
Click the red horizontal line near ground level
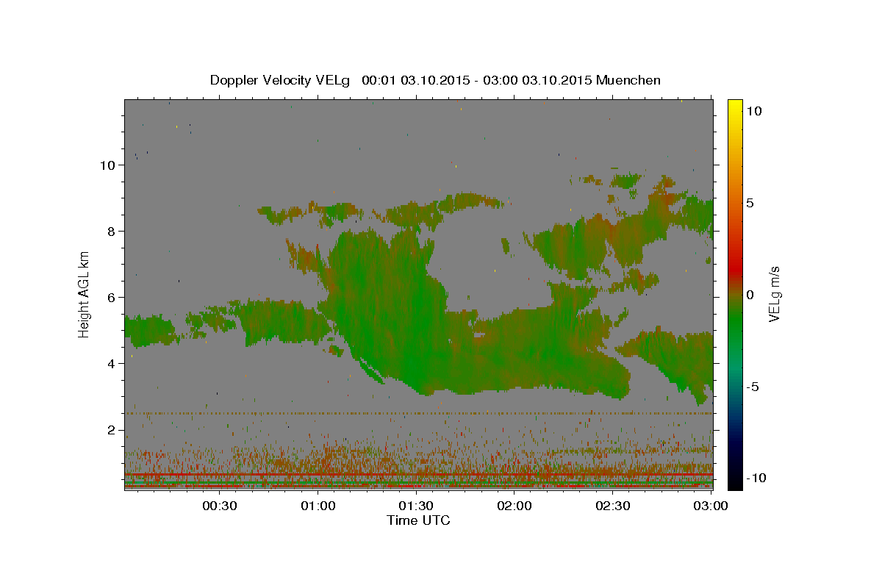click(418, 476)
